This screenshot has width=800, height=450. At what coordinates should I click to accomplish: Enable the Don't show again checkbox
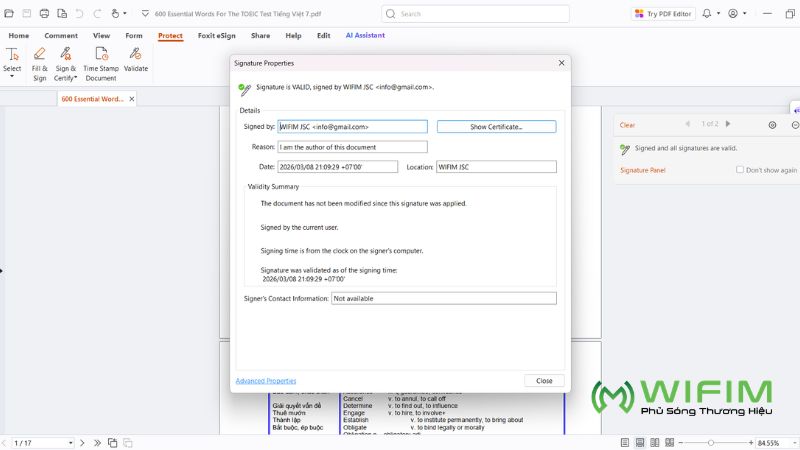740,170
